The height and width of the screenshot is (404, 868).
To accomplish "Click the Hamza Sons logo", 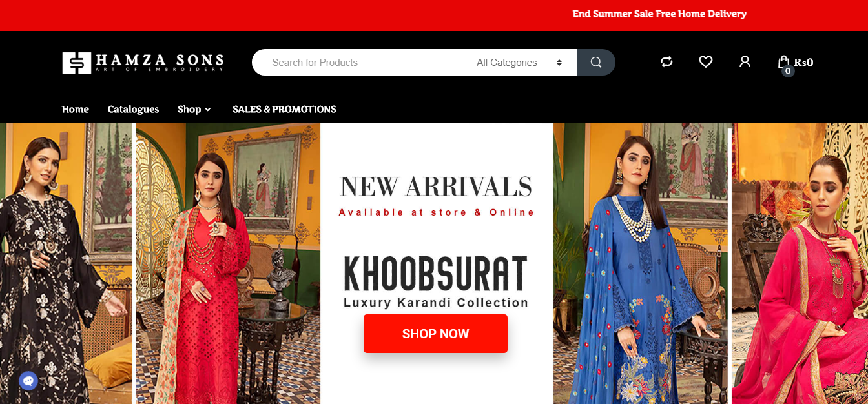I will [143, 63].
